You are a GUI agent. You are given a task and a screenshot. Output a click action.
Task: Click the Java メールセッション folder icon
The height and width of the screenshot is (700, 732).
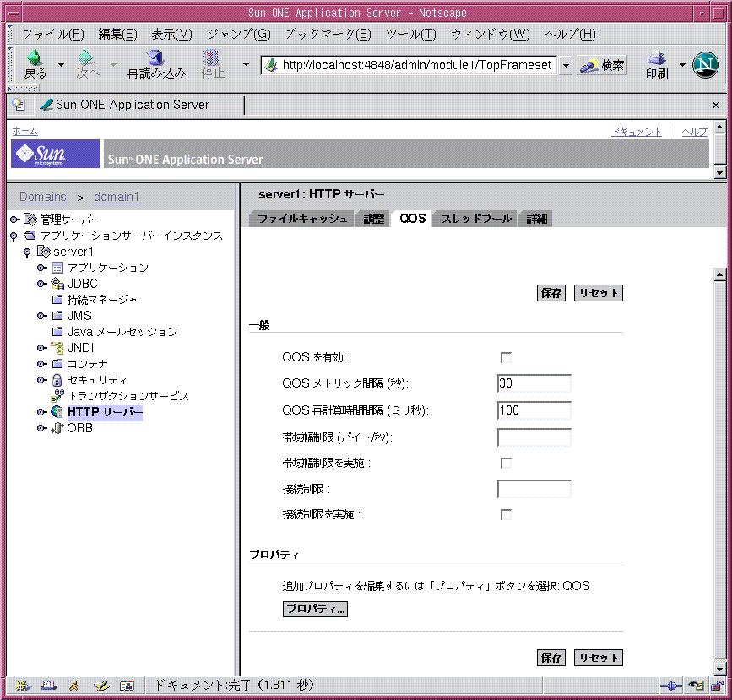pos(57,332)
